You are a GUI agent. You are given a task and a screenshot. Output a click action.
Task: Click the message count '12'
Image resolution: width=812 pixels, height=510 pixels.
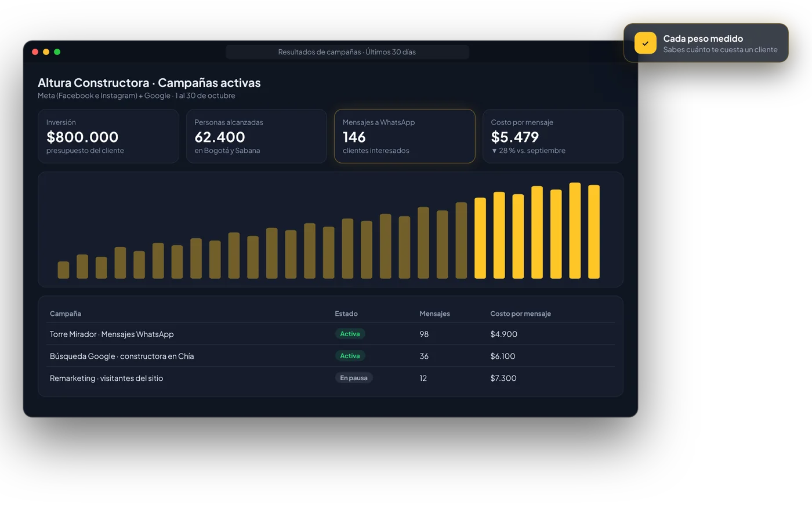click(423, 378)
